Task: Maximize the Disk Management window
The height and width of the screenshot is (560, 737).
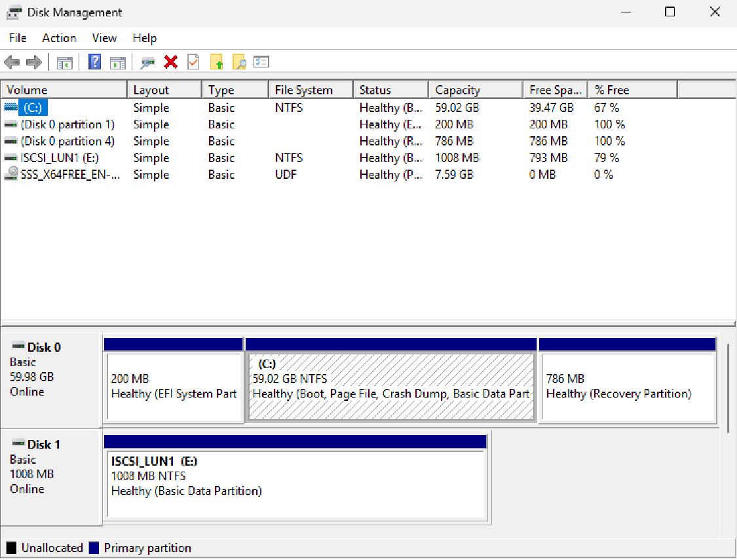Action: 670,12
